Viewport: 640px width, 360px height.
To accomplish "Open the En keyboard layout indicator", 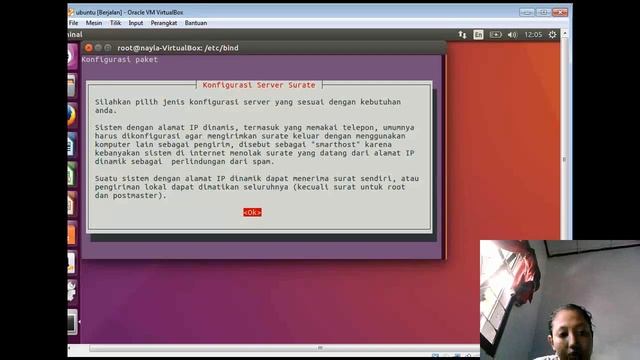I will (x=478, y=35).
